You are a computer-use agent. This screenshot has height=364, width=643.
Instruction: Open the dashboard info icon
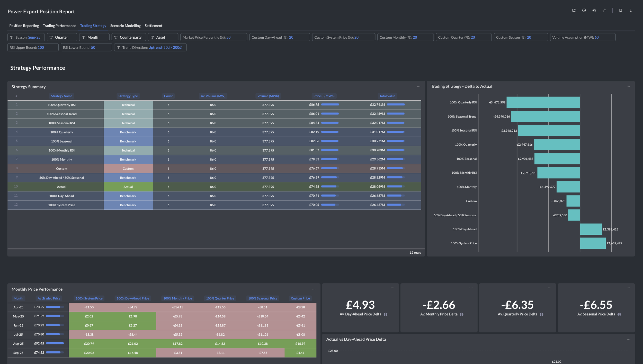point(631,11)
